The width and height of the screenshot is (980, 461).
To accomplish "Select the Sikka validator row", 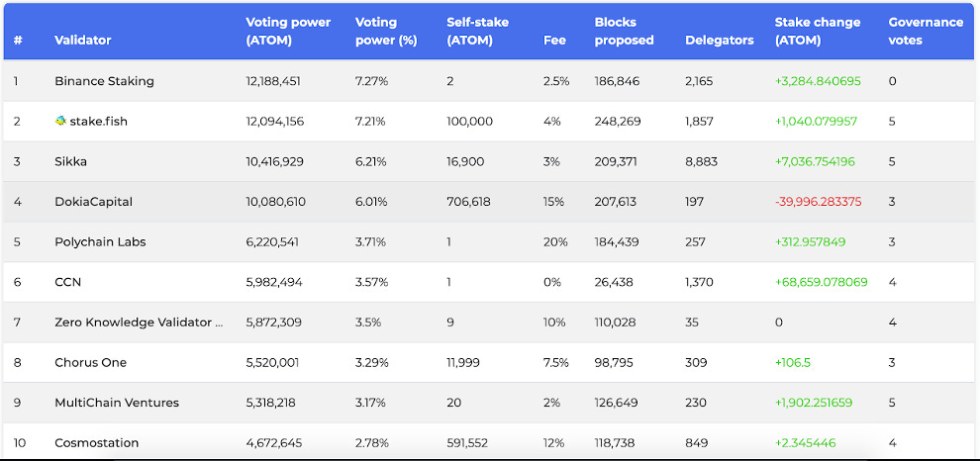I will (x=71, y=161).
